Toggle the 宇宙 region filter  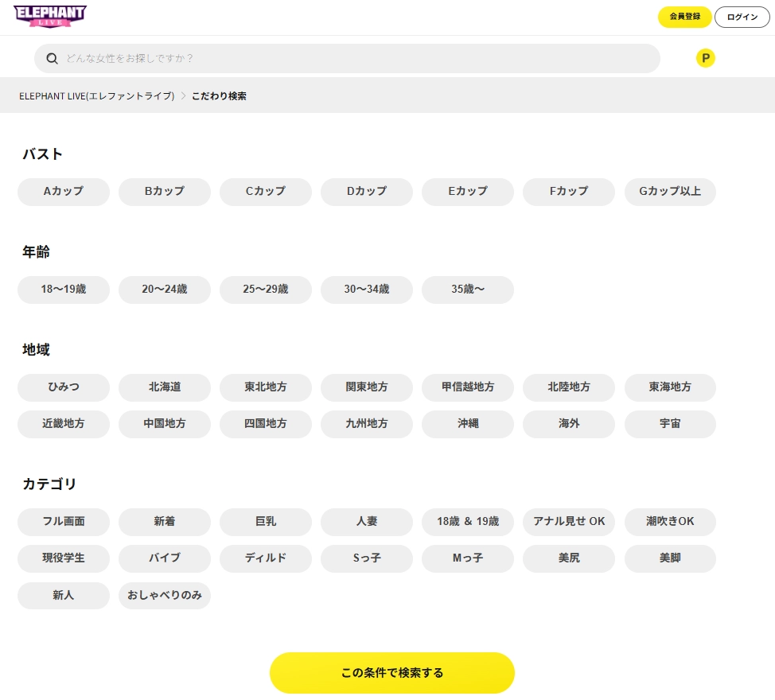click(670, 424)
